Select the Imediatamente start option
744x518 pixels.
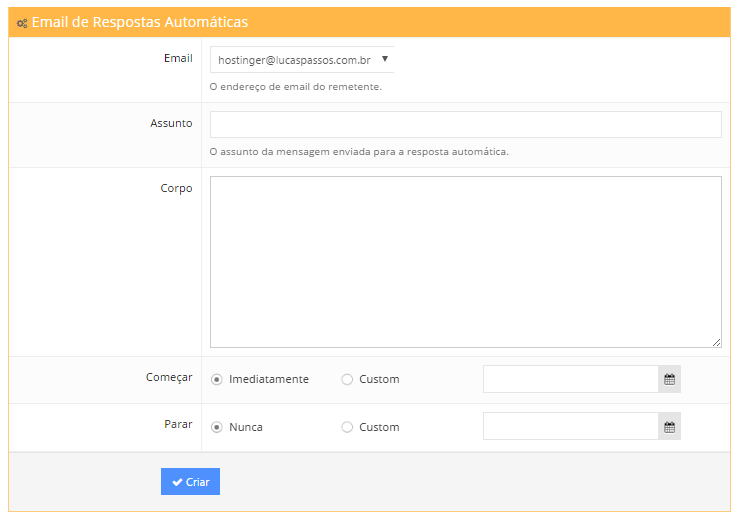(x=217, y=380)
